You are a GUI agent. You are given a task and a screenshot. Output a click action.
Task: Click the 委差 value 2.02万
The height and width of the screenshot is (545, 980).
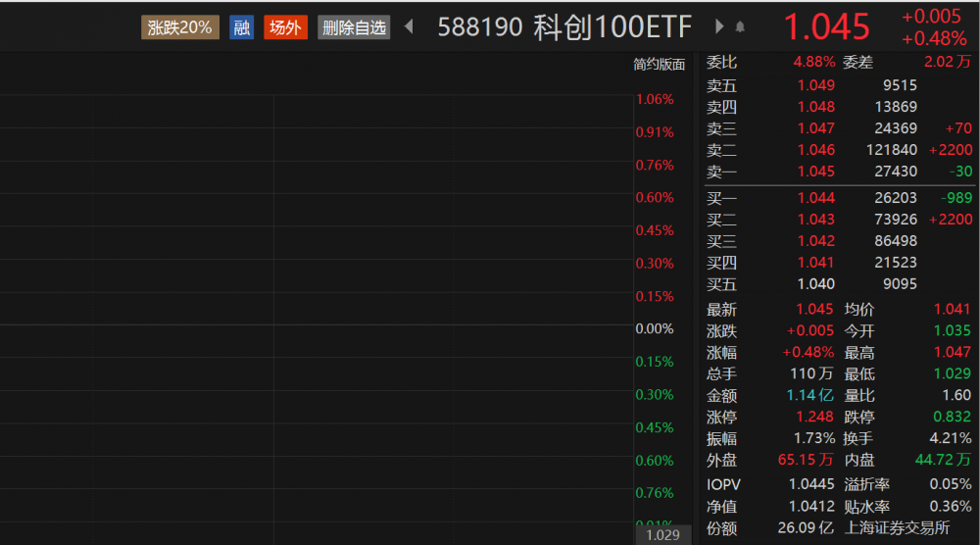click(948, 62)
